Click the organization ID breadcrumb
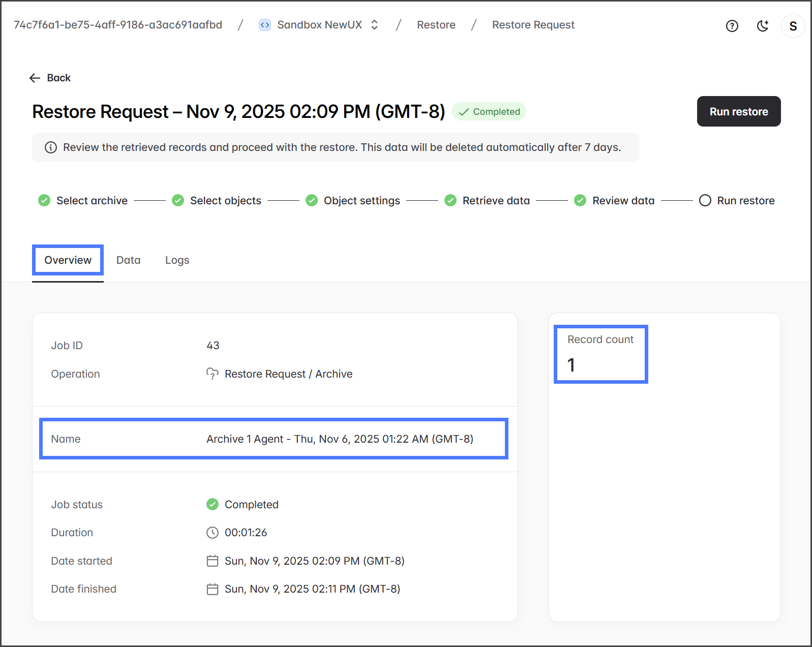 click(118, 25)
